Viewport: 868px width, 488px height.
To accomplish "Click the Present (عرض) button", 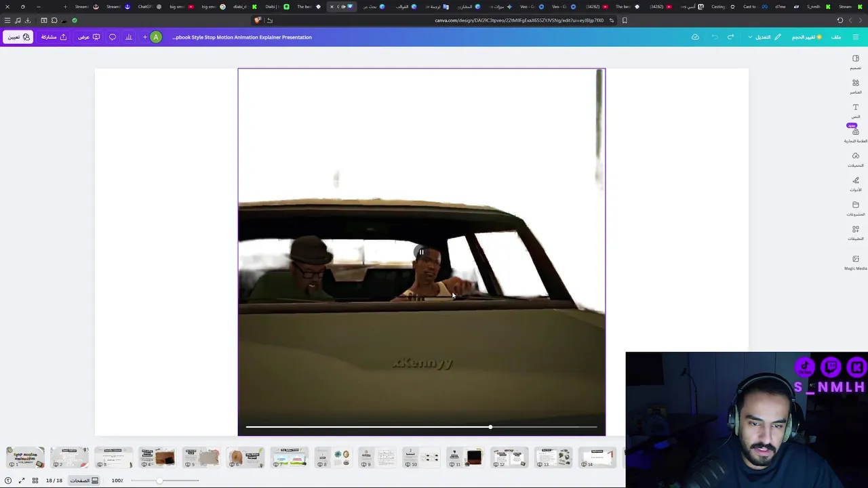I will click(x=88, y=37).
